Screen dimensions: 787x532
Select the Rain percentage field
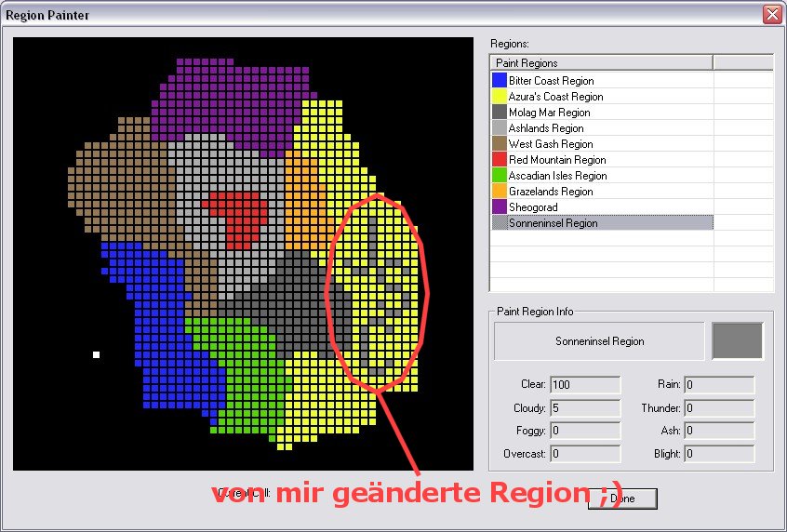(x=719, y=384)
